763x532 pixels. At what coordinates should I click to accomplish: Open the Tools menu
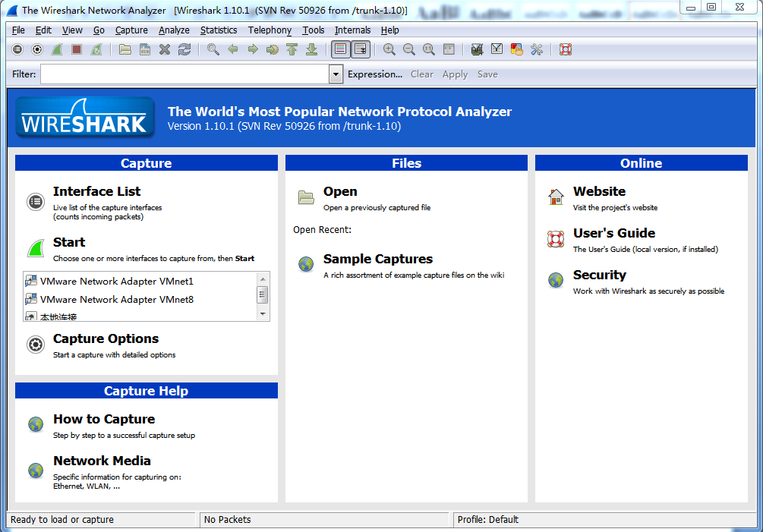coord(314,30)
